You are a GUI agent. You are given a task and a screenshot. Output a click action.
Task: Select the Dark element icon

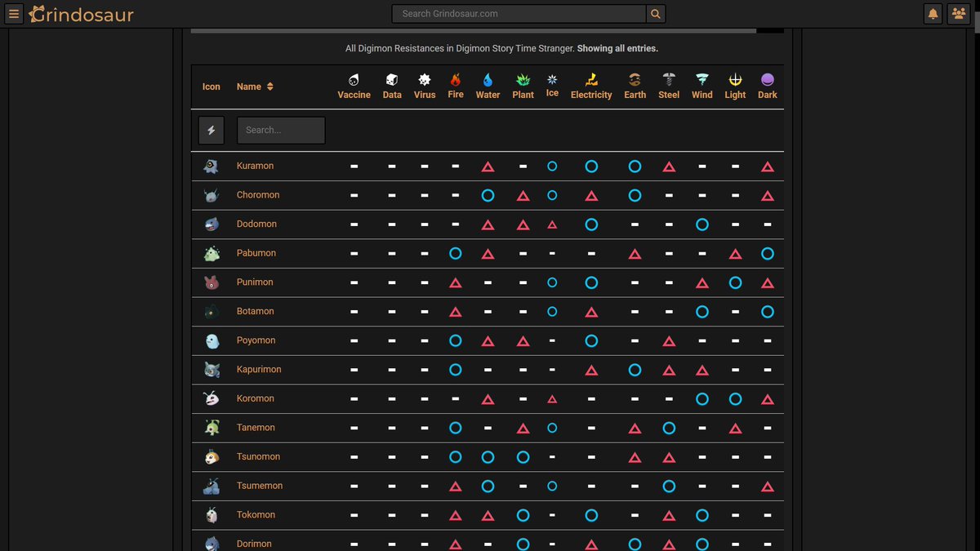pos(767,79)
